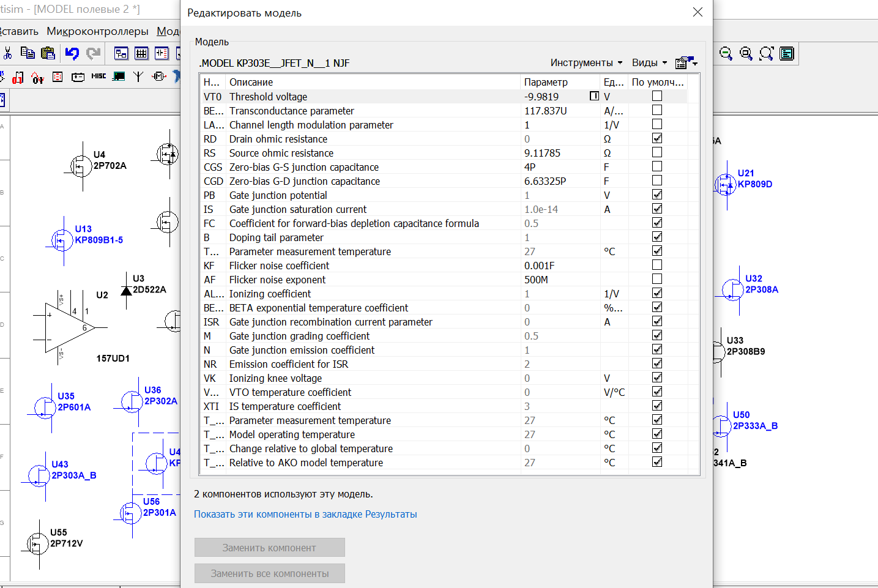Screen dimensions: 878x588
Task: Close the Редактировать модель dialog
Action: (698, 12)
